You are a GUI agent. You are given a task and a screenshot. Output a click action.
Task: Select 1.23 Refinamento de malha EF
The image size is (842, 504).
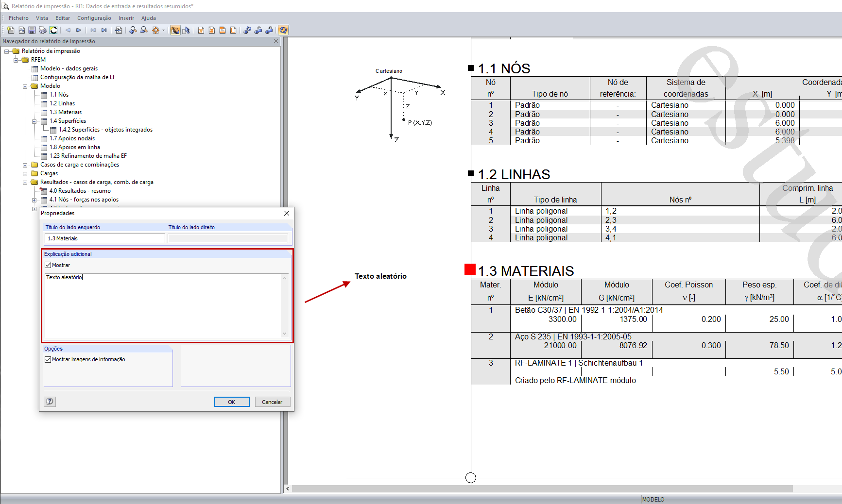tap(88, 156)
